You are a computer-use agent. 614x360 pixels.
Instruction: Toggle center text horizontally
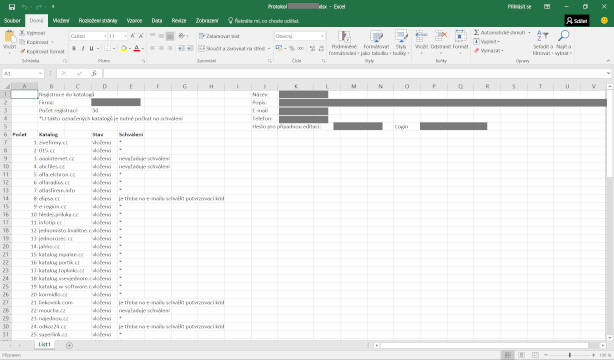point(161,48)
